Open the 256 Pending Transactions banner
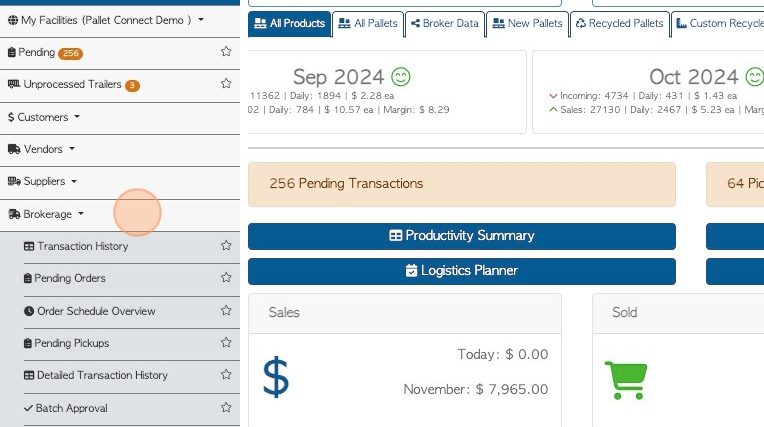Viewport: 764px width, 427px height. (x=462, y=184)
